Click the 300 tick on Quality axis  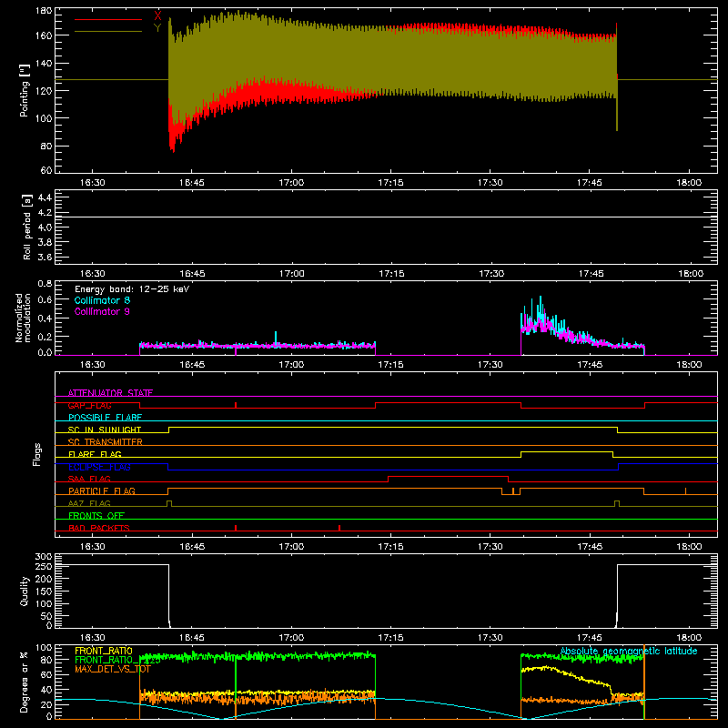[x=44, y=556]
